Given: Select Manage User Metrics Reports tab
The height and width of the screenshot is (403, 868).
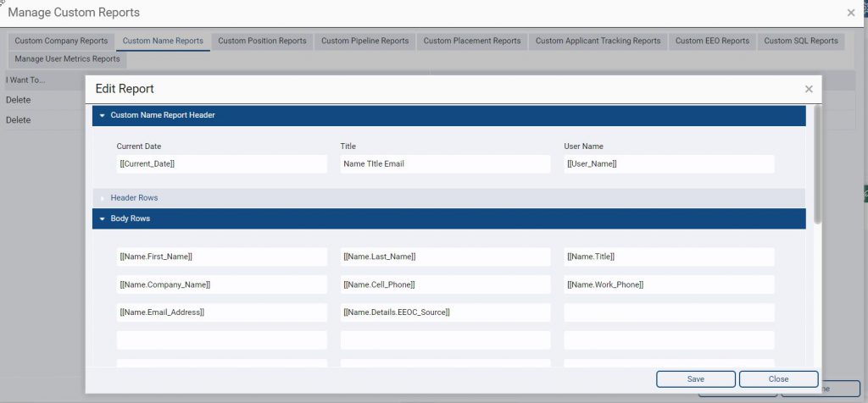Looking at the screenshot, I should point(68,59).
